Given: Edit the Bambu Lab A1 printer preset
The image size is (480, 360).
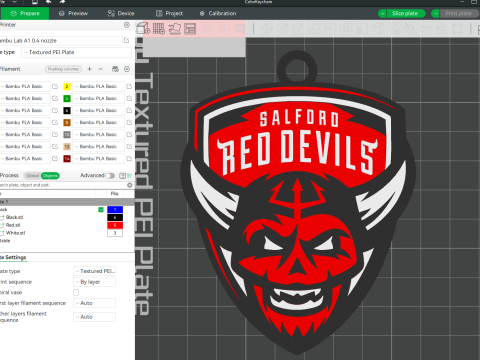Looking at the screenshot, I should click(x=127, y=40).
